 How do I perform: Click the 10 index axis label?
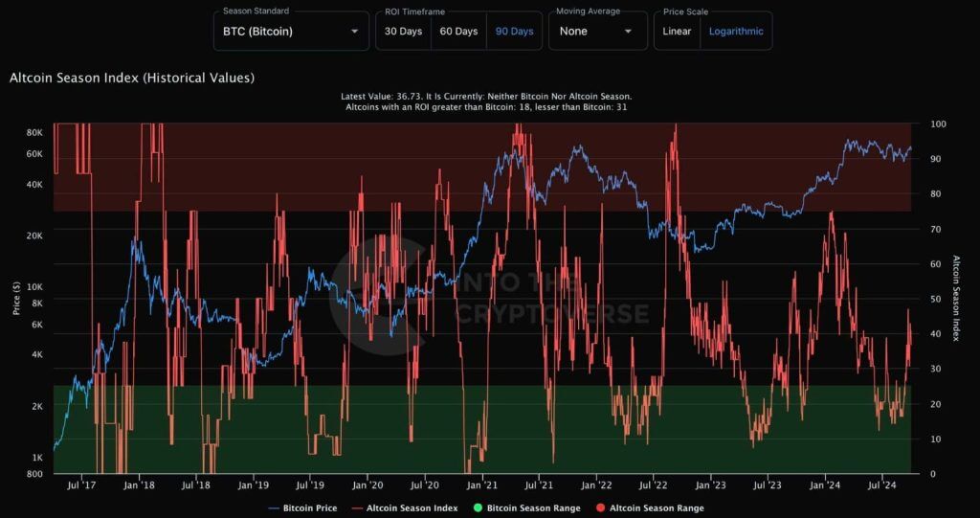tap(936, 439)
